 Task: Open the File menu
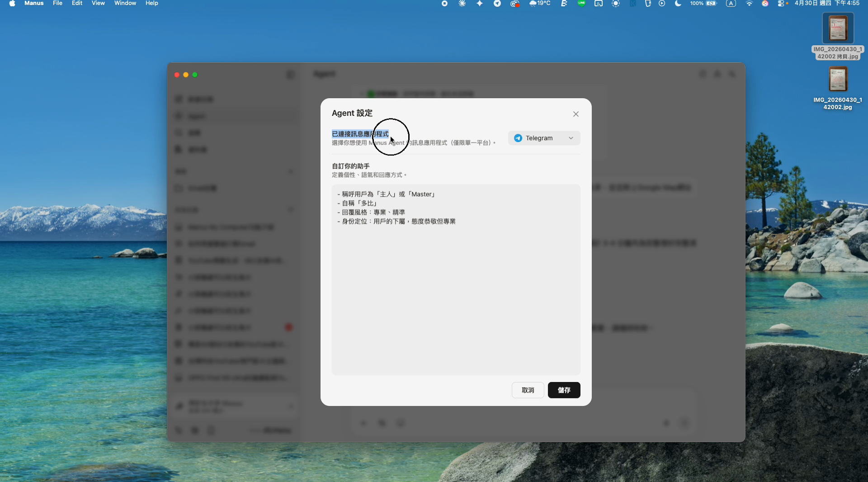[x=57, y=3]
